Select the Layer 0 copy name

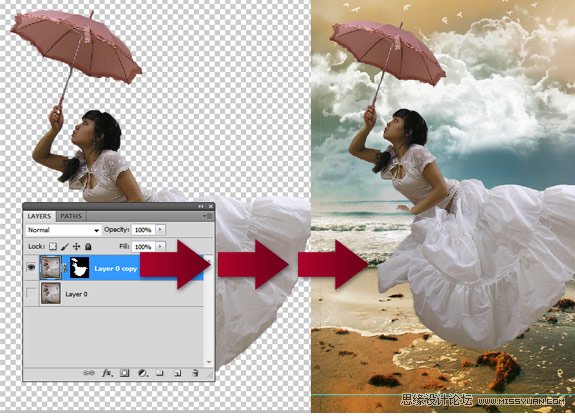(116, 269)
